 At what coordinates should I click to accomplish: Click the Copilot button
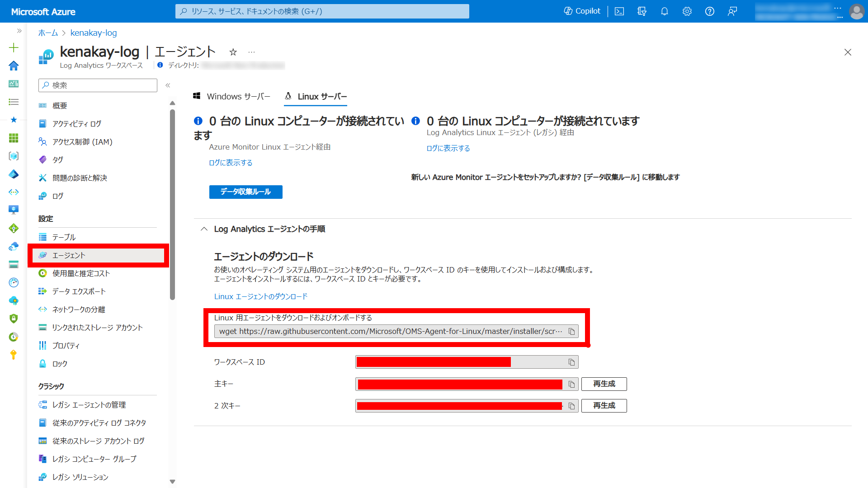click(x=582, y=11)
